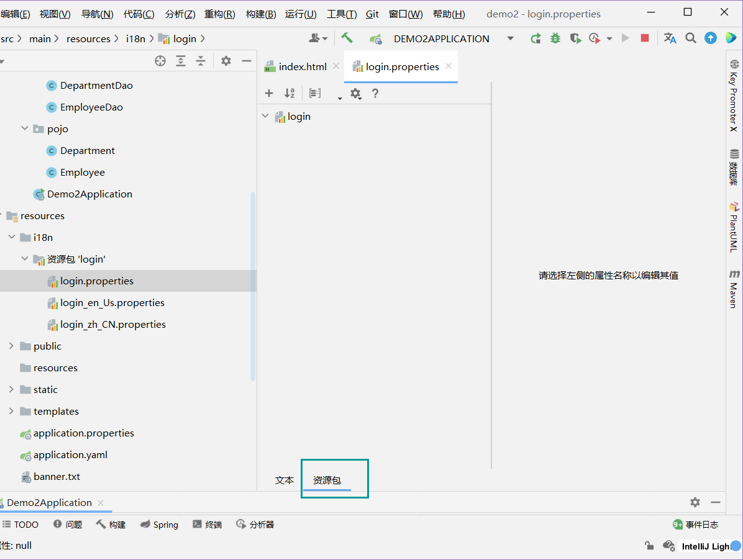Click the user account icon

coord(318,38)
